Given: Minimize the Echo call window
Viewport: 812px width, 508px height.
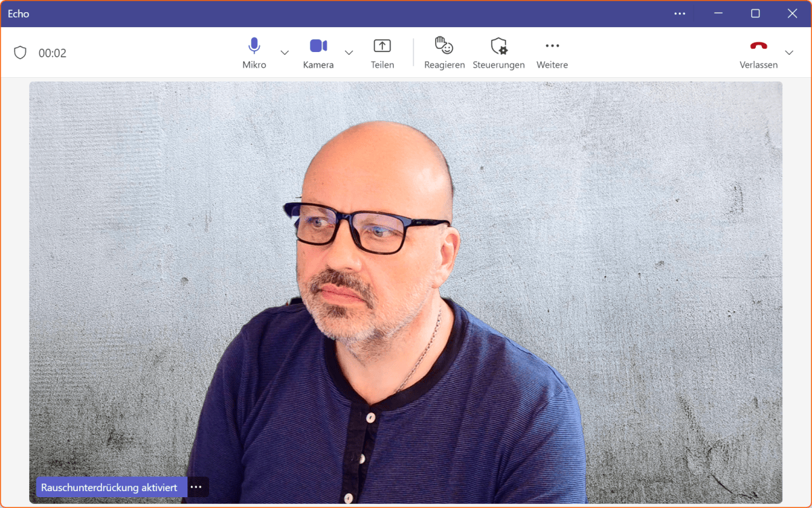Looking at the screenshot, I should [719, 14].
